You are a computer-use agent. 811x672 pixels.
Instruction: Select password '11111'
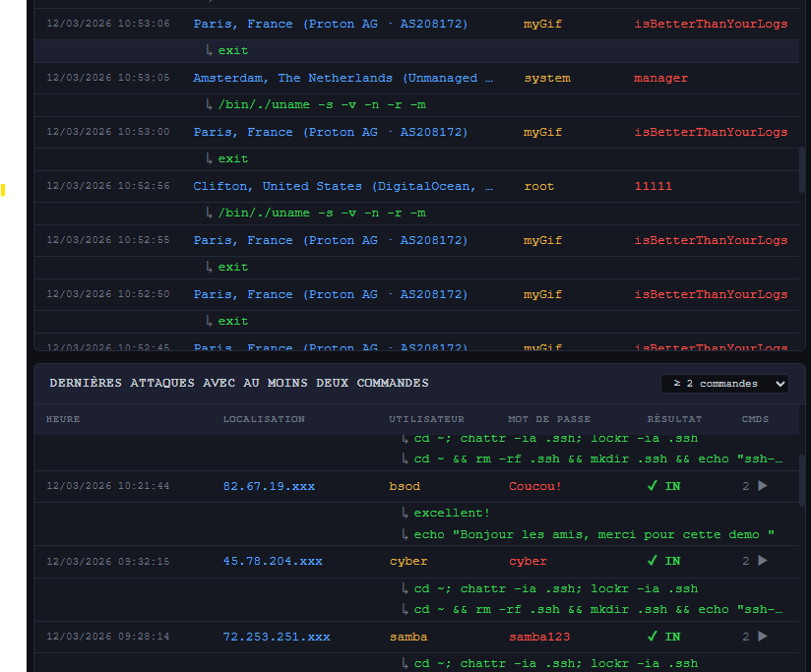point(654,186)
